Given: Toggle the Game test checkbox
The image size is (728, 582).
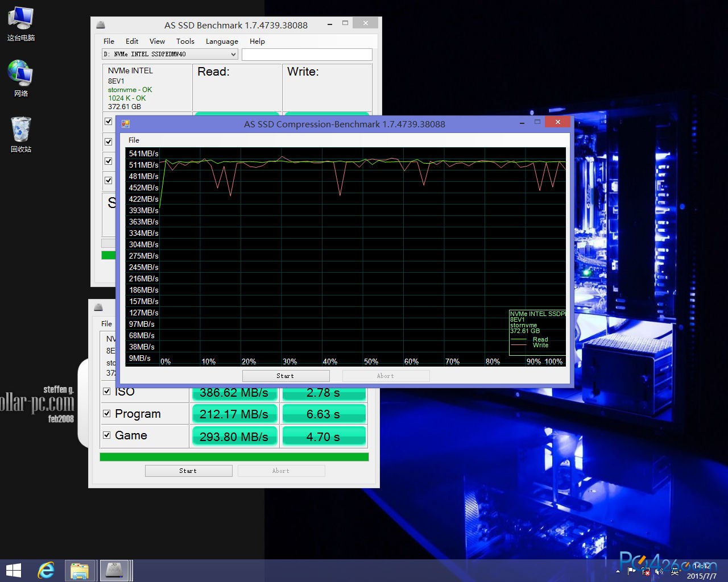Looking at the screenshot, I should pos(106,435).
